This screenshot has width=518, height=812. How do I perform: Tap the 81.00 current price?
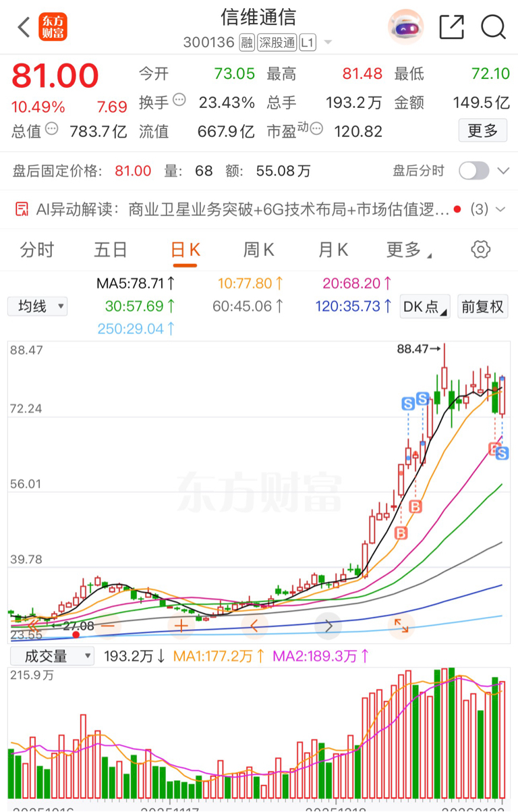coord(55,76)
